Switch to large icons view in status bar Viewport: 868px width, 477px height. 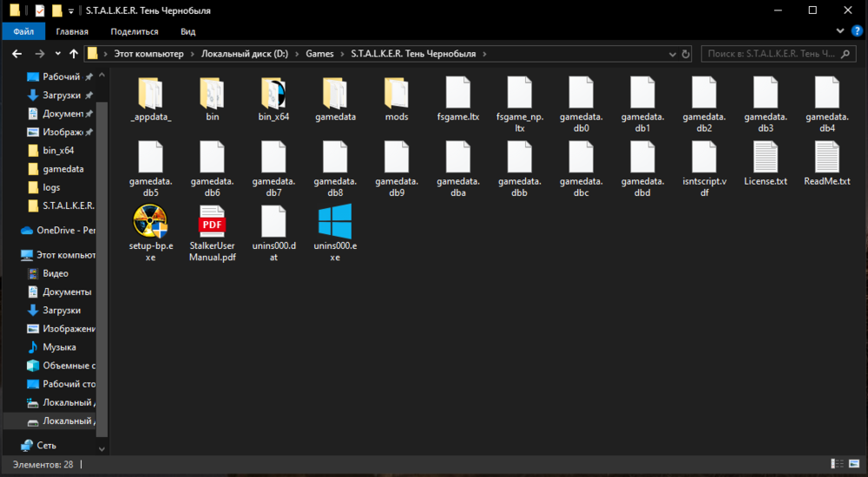pos(854,464)
